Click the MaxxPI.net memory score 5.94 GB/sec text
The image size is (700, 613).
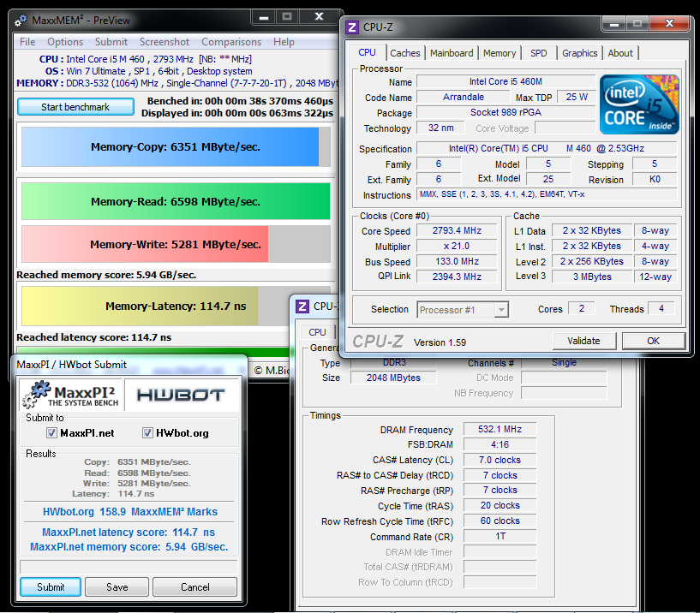tap(129, 547)
